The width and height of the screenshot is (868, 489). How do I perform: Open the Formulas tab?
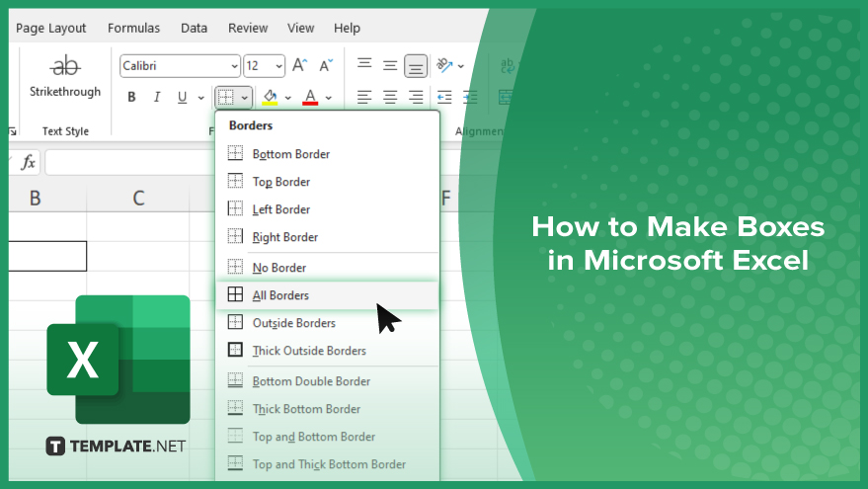click(x=133, y=28)
